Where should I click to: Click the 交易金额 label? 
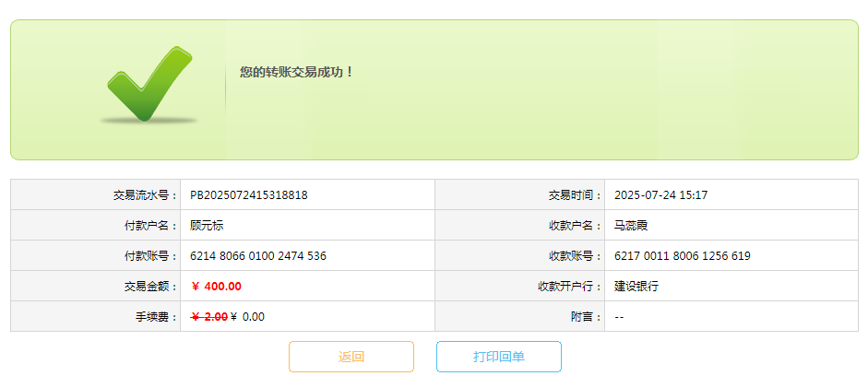149,287
